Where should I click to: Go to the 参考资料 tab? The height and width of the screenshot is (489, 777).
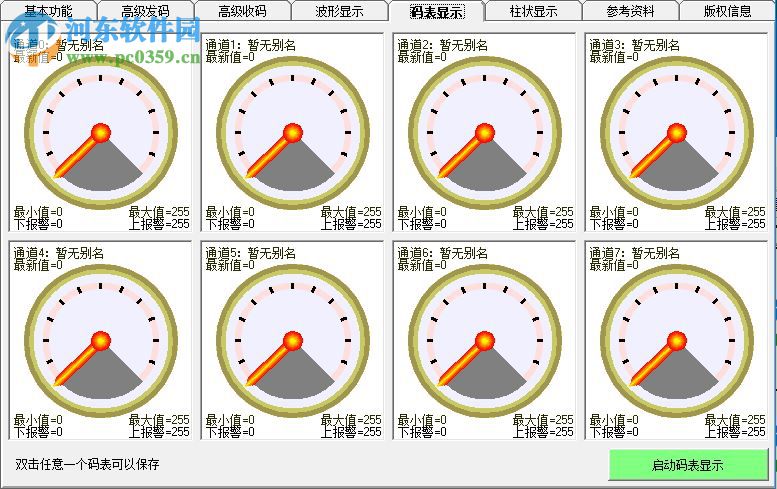coord(630,11)
